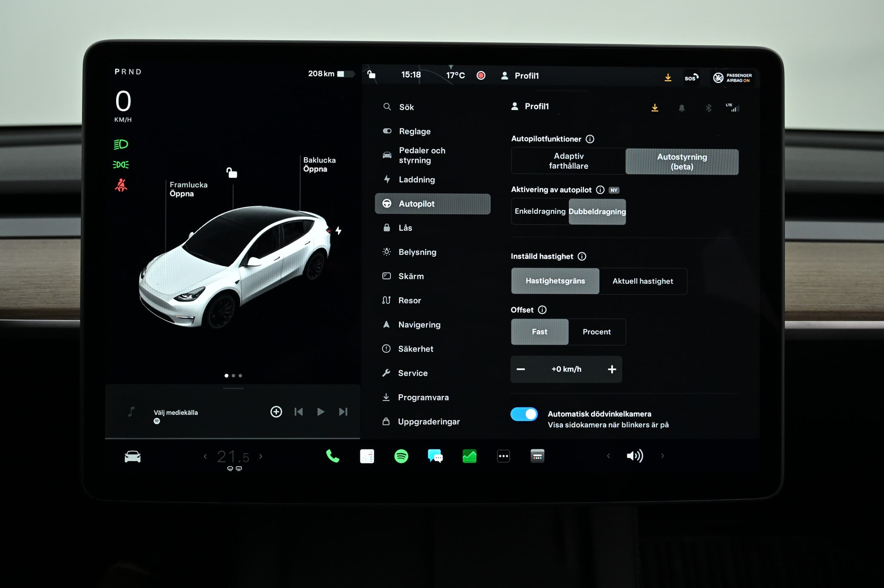Image resolution: width=884 pixels, height=588 pixels.
Task: Launch Spotify from the bottom bar
Action: (401, 456)
